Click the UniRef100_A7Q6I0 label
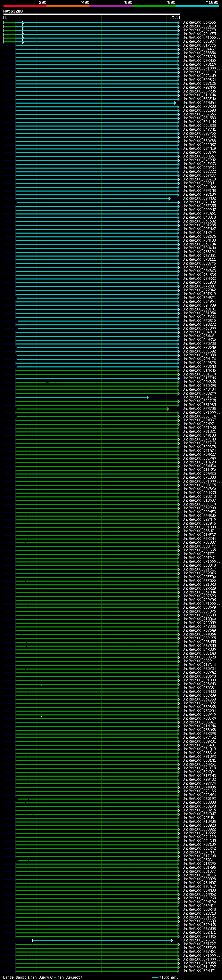This screenshot has height=980, width=222. coord(199,321)
